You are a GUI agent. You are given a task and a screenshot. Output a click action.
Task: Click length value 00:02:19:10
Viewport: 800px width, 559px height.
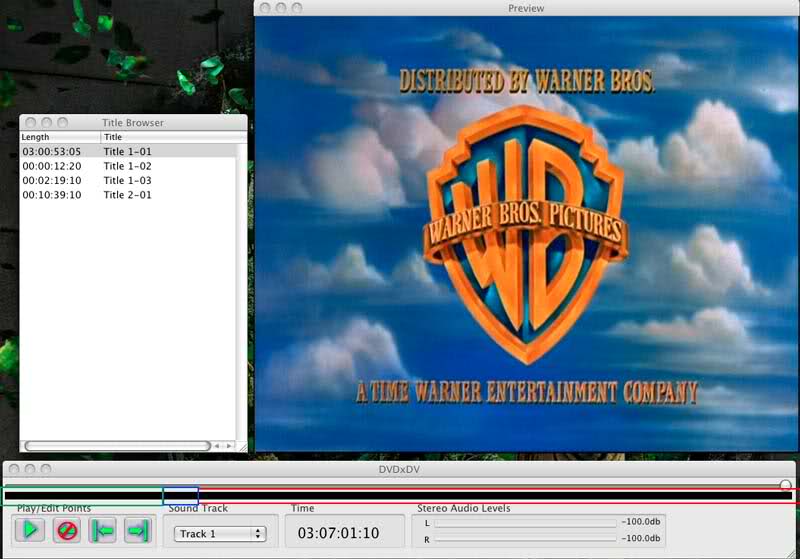(x=52, y=180)
